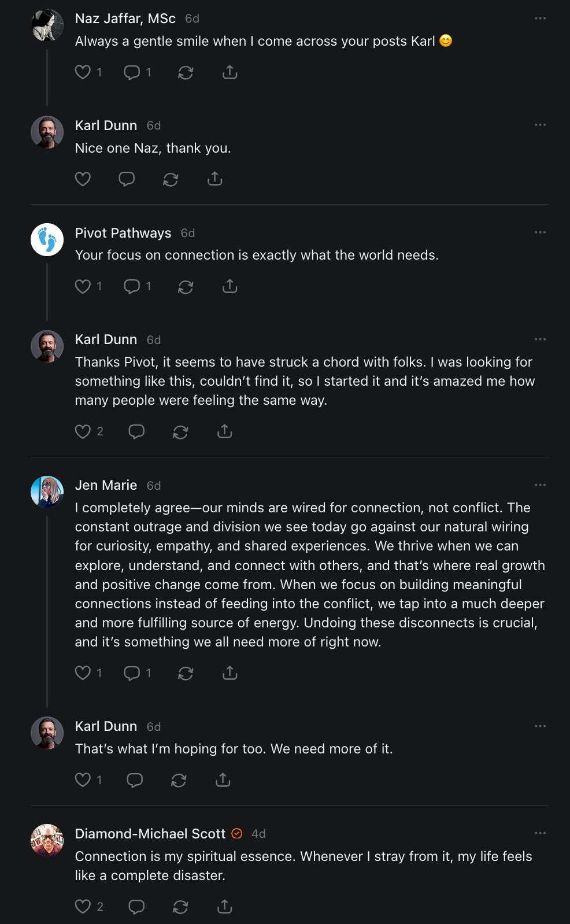Viewport: 570px width, 924px height.
Task: Open Pivot Pathways profile name link
Action: tap(123, 233)
